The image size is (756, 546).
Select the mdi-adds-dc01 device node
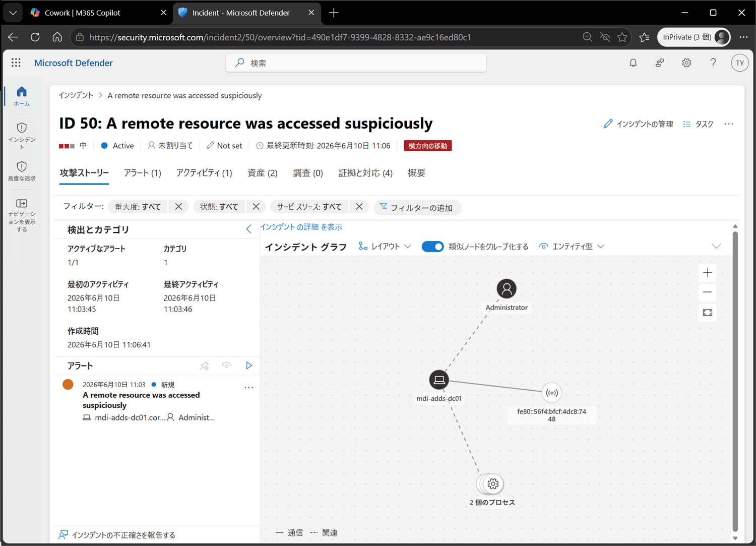pyautogui.click(x=439, y=380)
